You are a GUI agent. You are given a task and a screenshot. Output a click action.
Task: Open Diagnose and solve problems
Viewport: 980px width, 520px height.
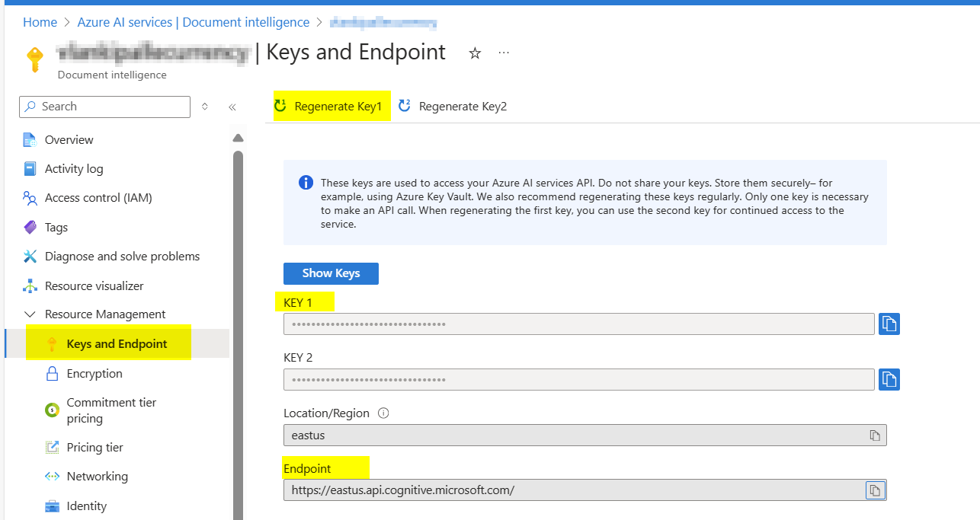coord(122,257)
